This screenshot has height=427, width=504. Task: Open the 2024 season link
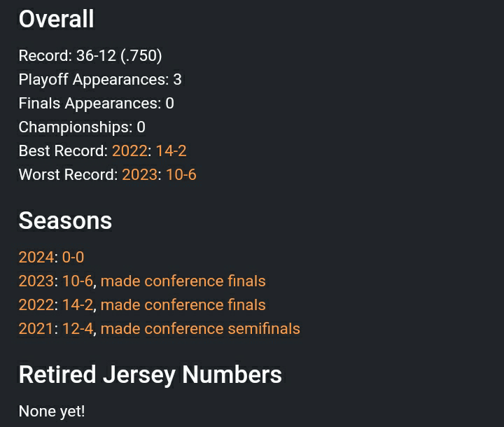(36, 258)
